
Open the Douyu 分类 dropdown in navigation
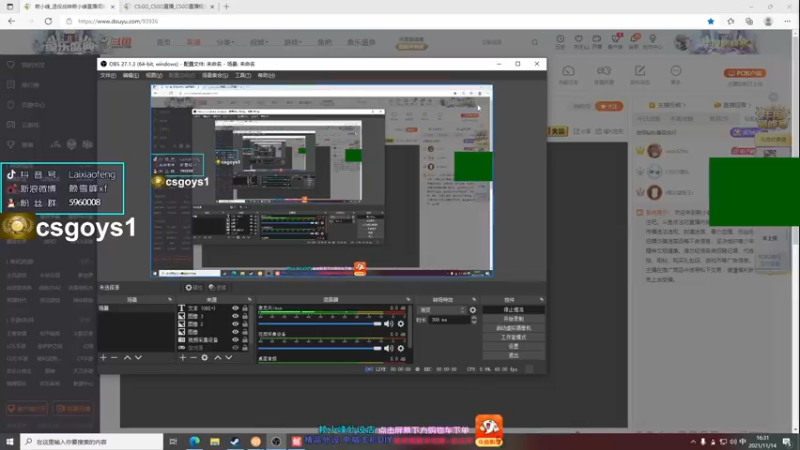point(224,42)
